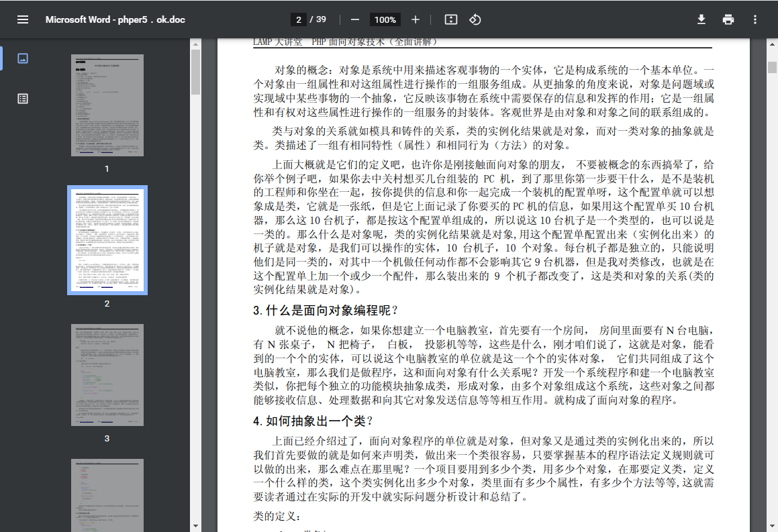Rotate document counterclockwise

[475, 20]
